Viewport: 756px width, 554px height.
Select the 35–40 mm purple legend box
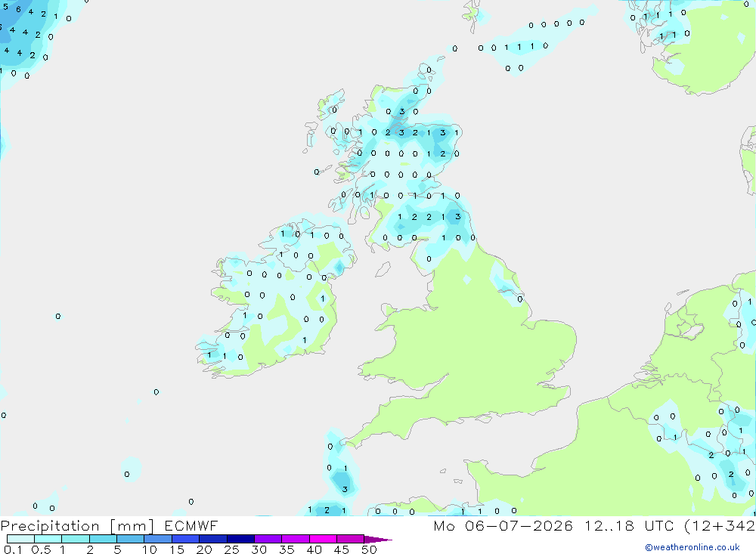pyautogui.click(x=296, y=539)
